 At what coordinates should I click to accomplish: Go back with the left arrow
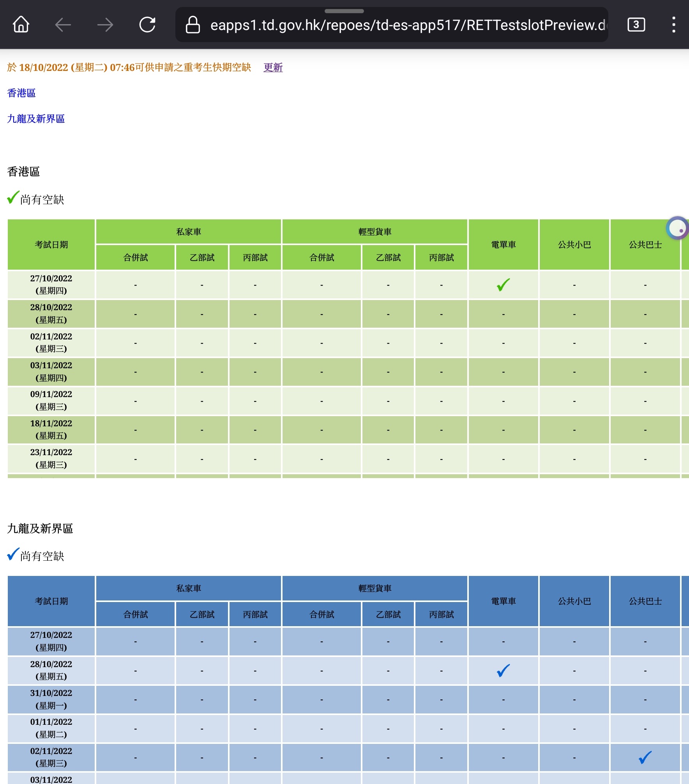pos(63,25)
